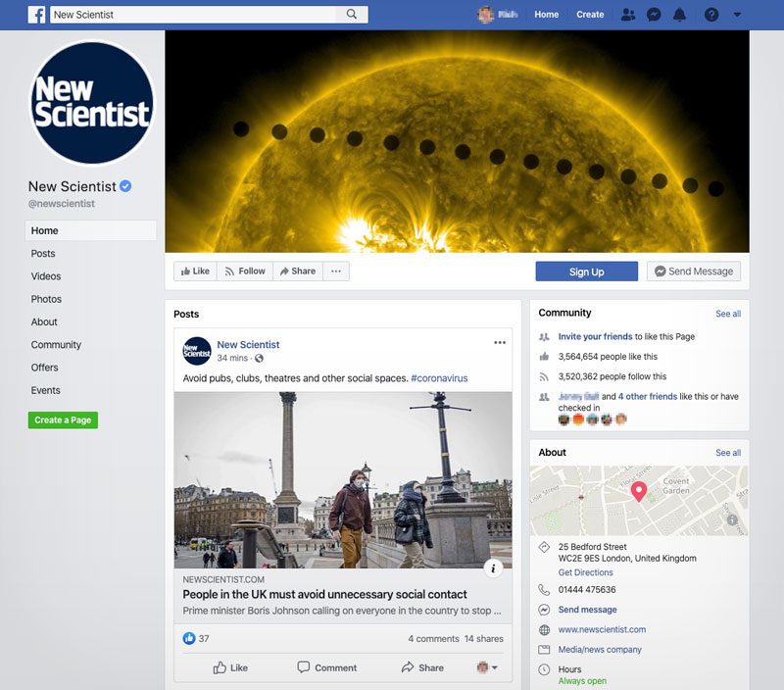The width and height of the screenshot is (784, 690).
Task: View the 4 comments link
Action: click(433, 638)
